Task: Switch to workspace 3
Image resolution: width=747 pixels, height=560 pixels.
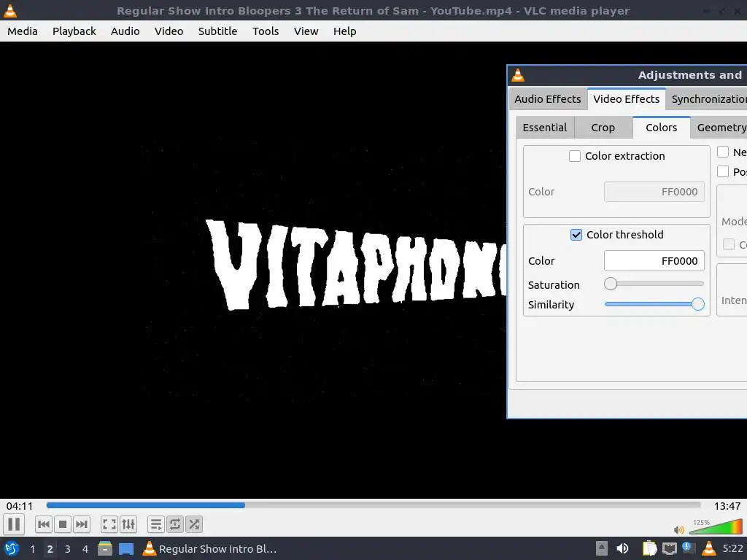Action: click(68, 549)
